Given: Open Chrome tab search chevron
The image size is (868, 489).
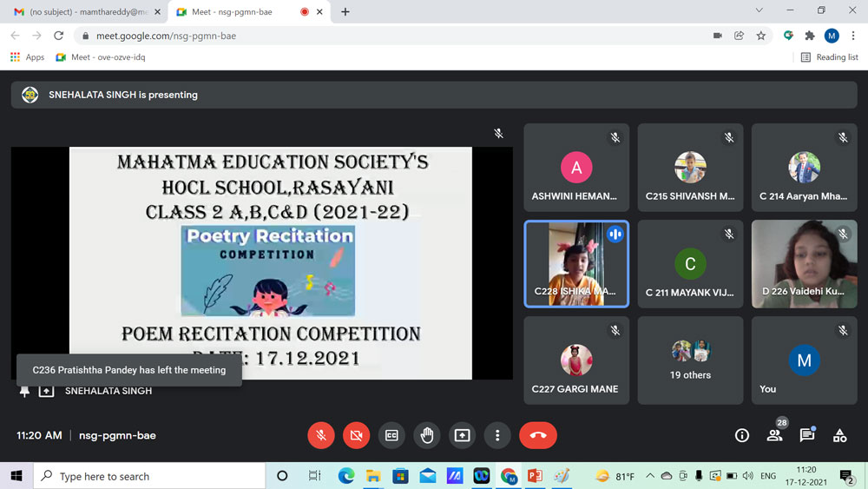Looking at the screenshot, I should [x=759, y=11].
